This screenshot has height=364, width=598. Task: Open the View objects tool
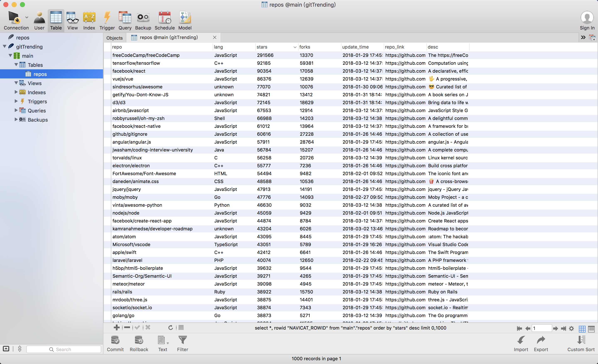[x=72, y=20]
